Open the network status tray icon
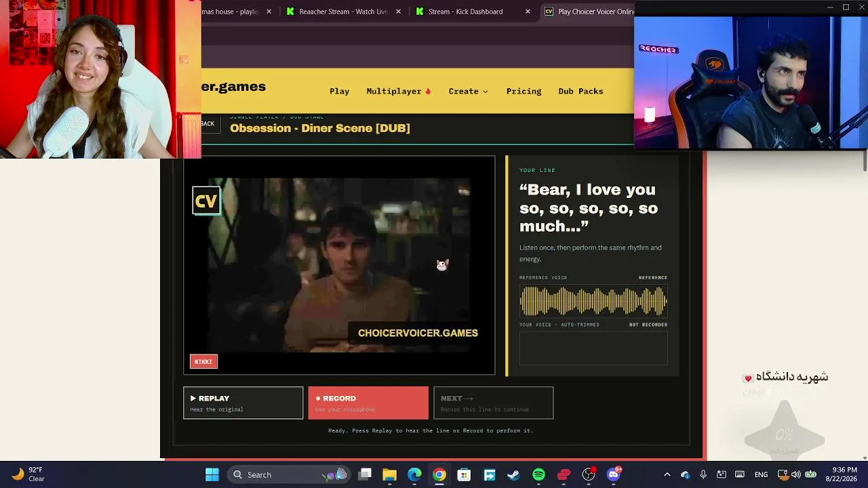The image size is (868, 488). (783, 474)
